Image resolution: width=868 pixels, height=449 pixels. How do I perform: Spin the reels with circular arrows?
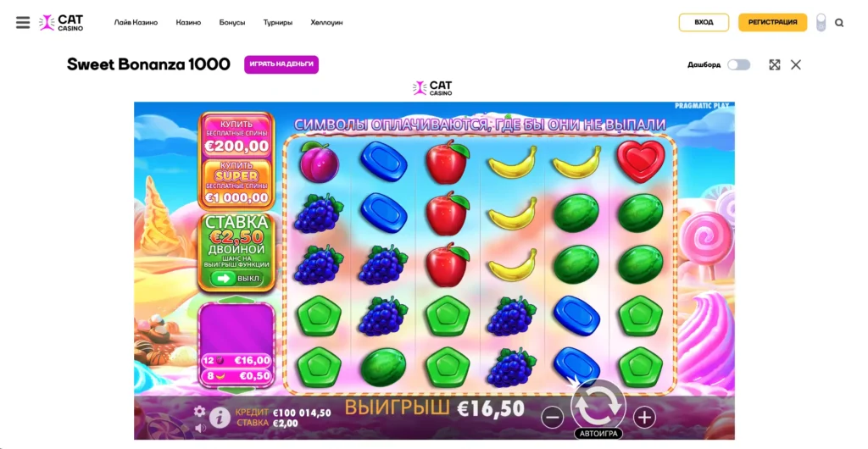[x=598, y=407]
